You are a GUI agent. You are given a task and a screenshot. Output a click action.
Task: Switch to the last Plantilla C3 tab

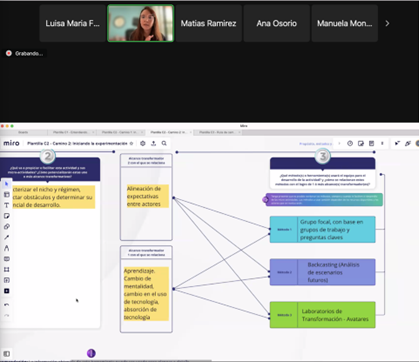tap(217, 132)
